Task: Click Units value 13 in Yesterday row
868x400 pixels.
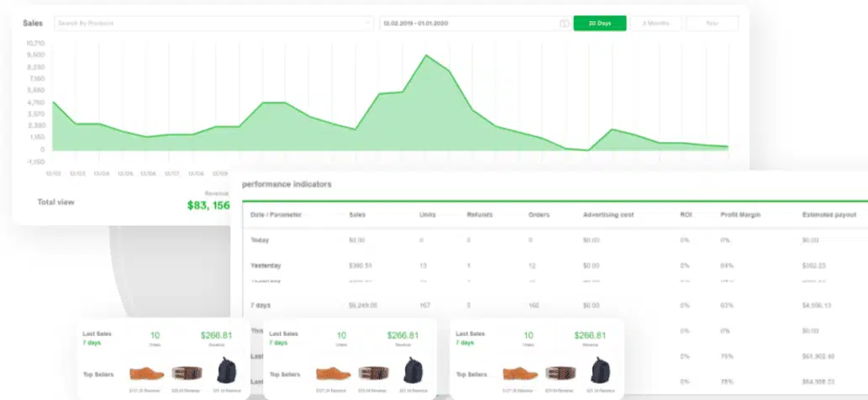Action: pyautogui.click(x=423, y=266)
